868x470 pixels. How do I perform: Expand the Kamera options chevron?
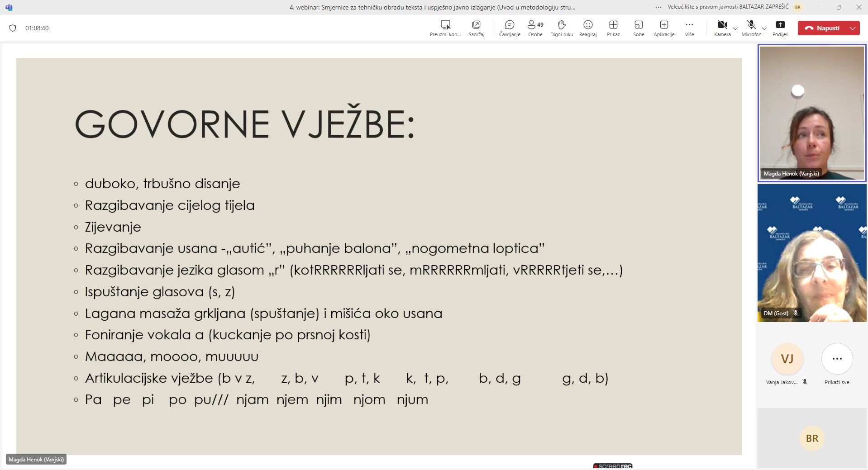pos(735,28)
